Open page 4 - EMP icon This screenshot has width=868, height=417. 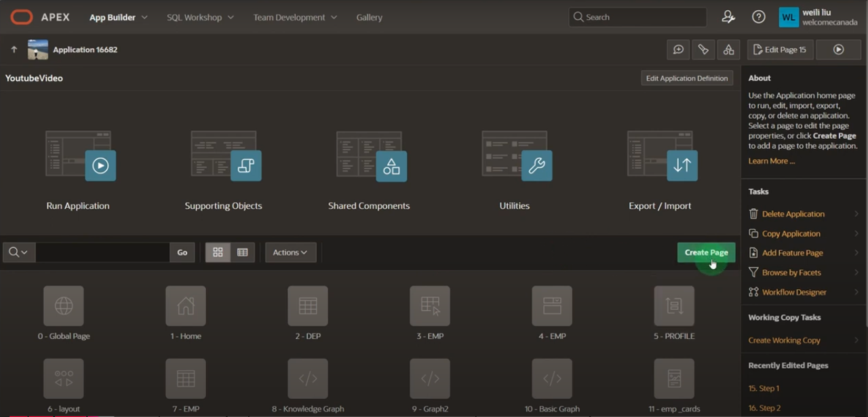(x=552, y=306)
